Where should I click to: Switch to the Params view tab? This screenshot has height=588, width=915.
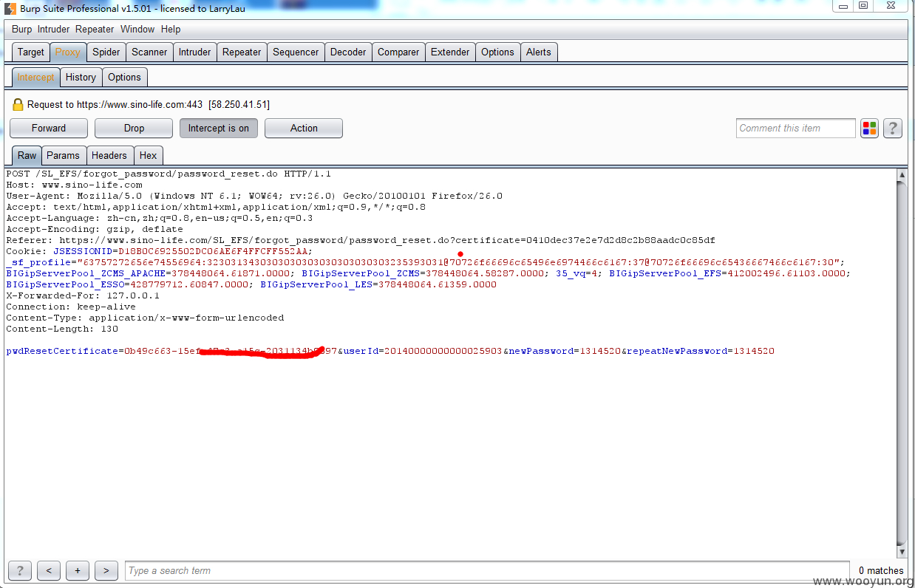click(x=64, y=156)
